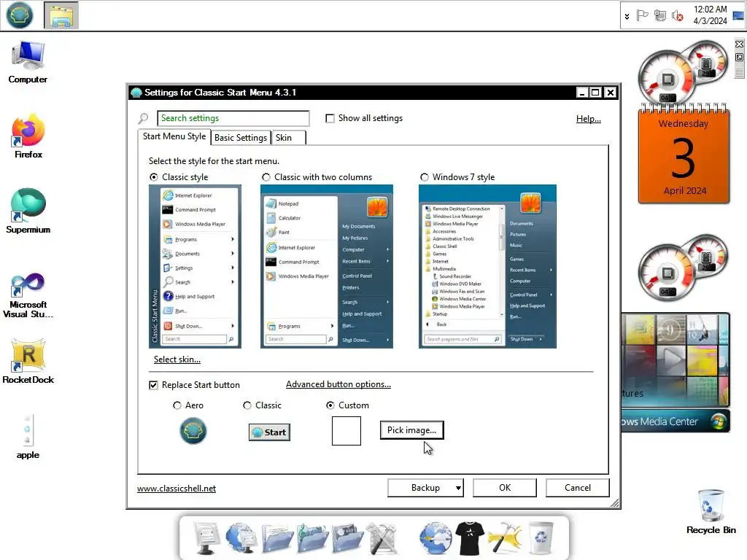Open Advanced button options... link
The width and height of the screenshot is (747, 560).
(x=338, y=384)
